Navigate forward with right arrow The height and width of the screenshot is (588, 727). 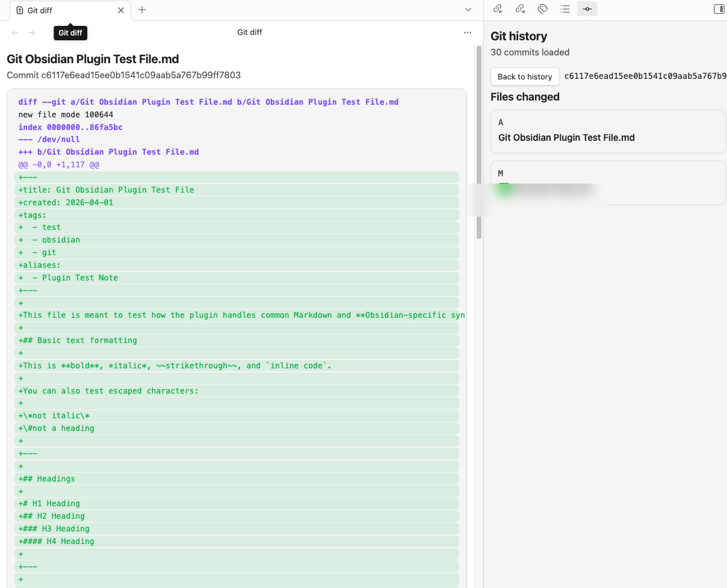(x=32, y=32)
